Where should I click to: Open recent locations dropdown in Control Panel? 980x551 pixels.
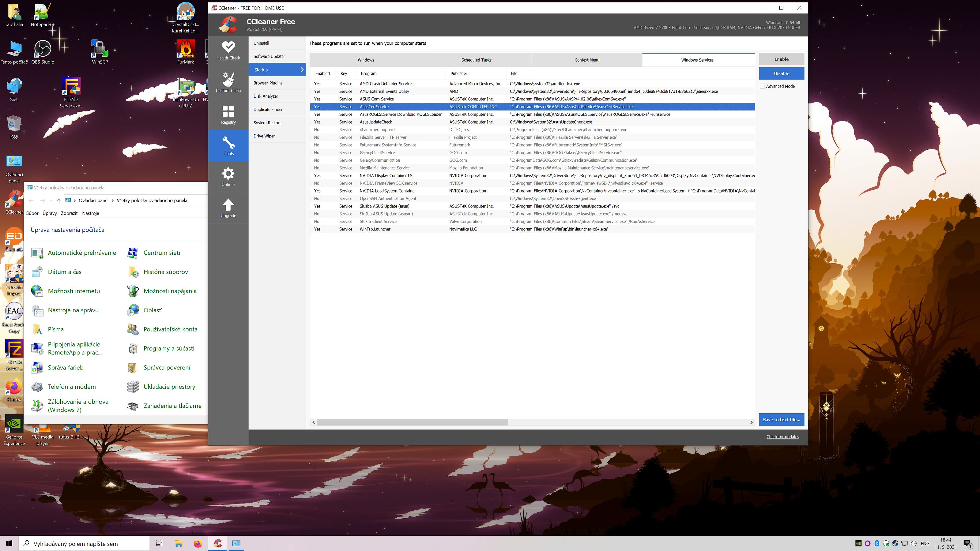click(x=51, y=201)
